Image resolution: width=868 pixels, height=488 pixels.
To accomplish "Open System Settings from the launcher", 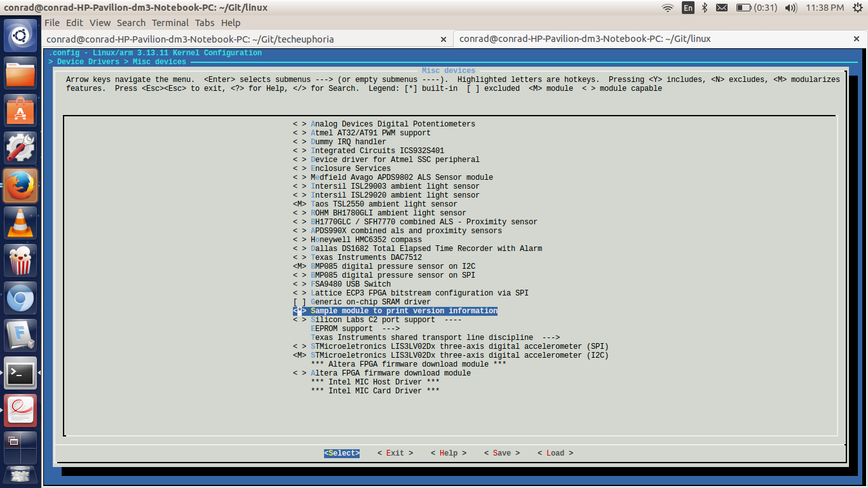I will click(x=20, y=147).
